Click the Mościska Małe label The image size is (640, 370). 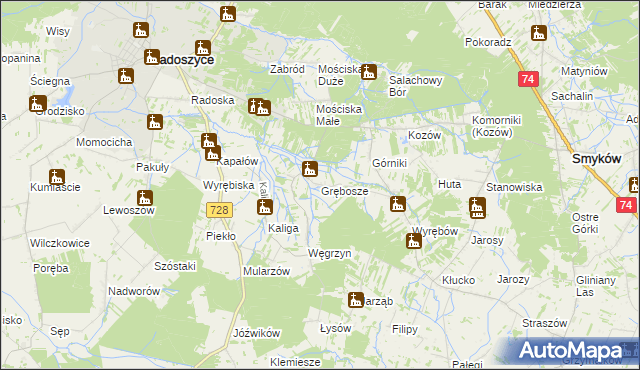pyautogui.click(x=339, y=115)
